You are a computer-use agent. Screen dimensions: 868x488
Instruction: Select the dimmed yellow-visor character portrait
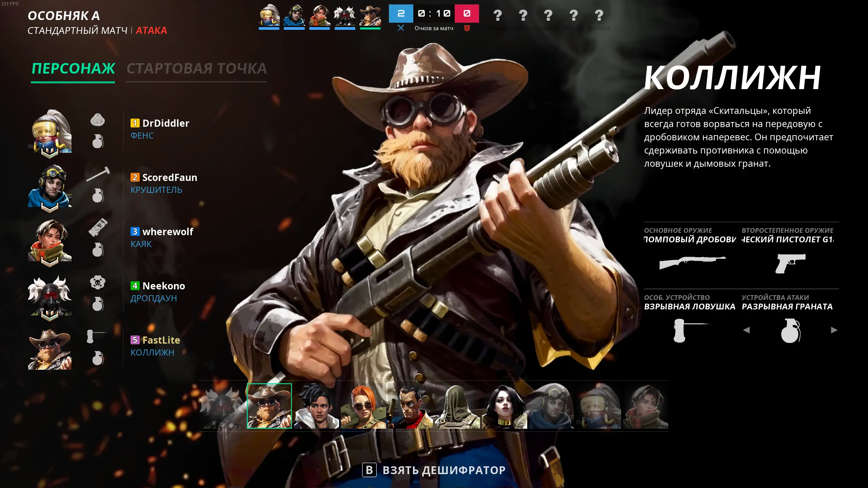coord(599,406)
